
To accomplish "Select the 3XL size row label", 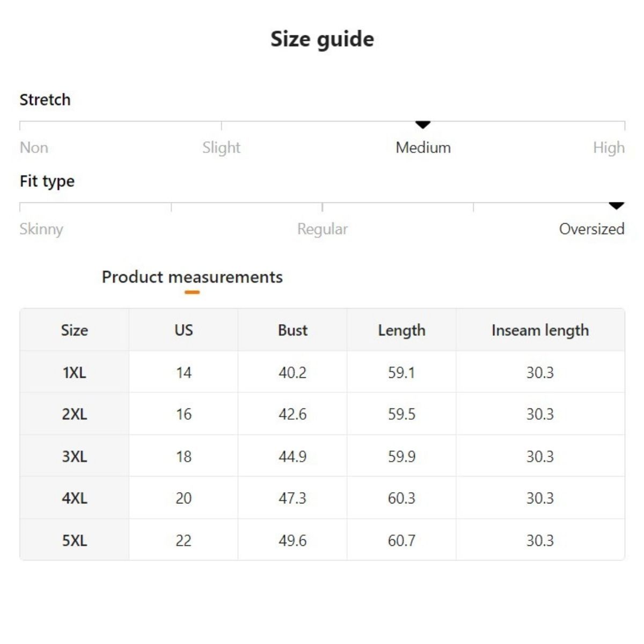I will coord(75,457).
